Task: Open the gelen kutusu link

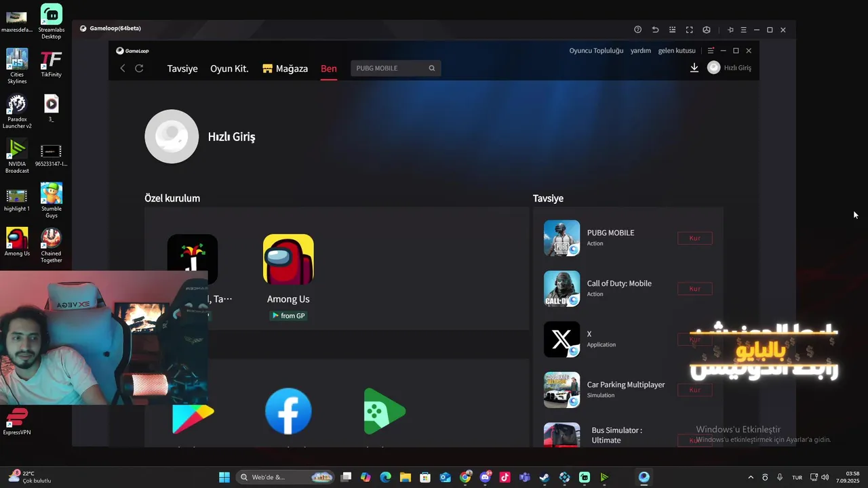Action: [677, 51]
